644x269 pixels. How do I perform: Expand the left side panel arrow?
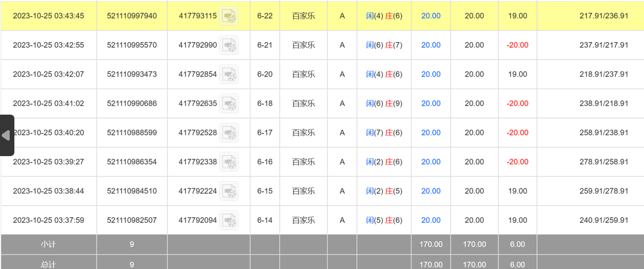(6, 135)
